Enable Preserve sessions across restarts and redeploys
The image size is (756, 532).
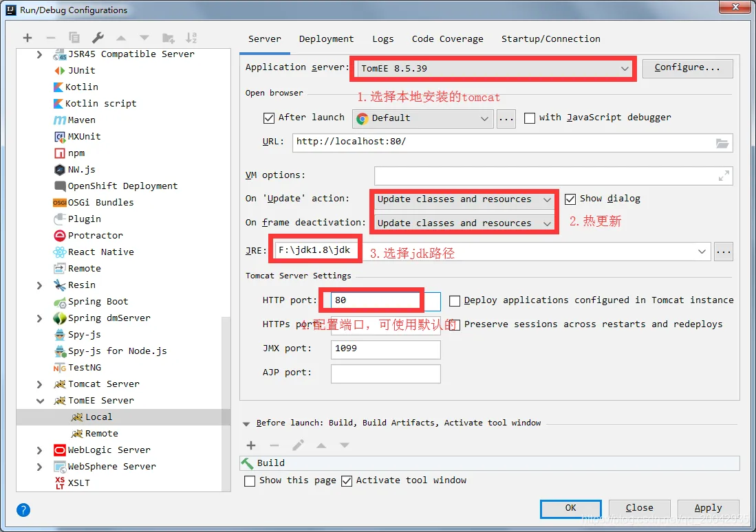click(x=455, y=325)
